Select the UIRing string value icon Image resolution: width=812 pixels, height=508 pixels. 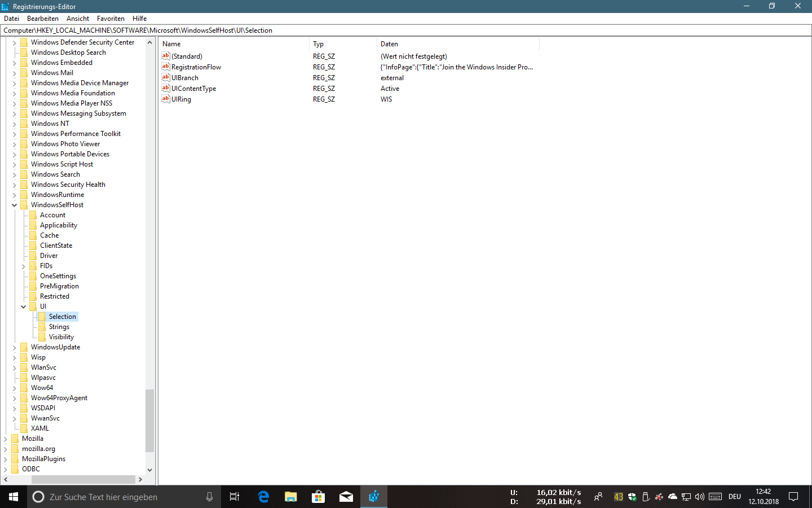pyautogui.click(x=166, y=99)
